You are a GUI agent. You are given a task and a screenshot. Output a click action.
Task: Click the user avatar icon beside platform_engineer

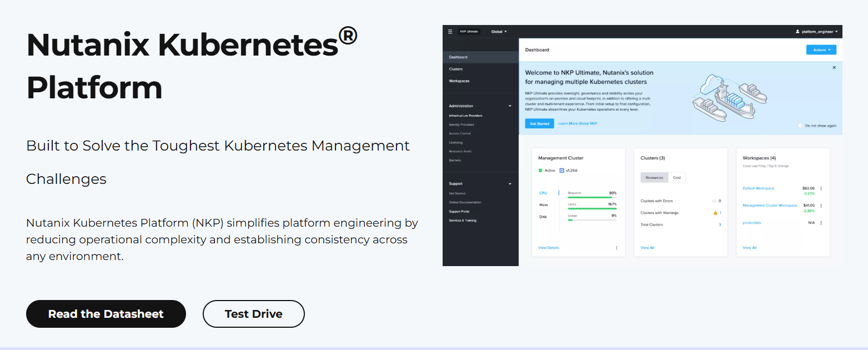tap(797, 32)
